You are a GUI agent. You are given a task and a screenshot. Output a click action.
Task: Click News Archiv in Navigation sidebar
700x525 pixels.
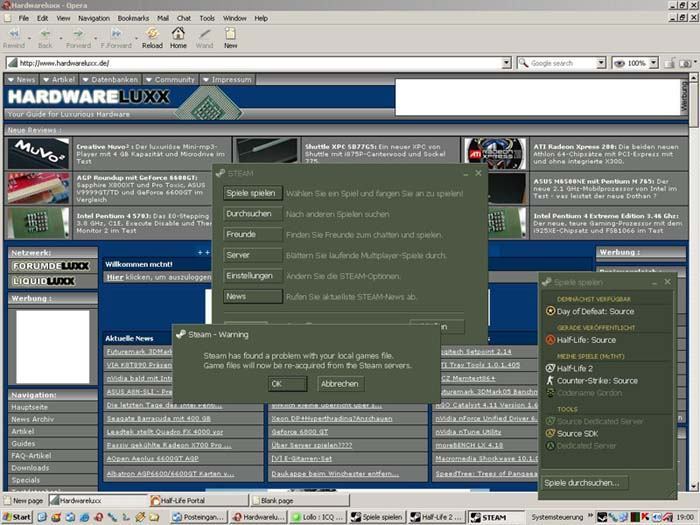point(33,419)
